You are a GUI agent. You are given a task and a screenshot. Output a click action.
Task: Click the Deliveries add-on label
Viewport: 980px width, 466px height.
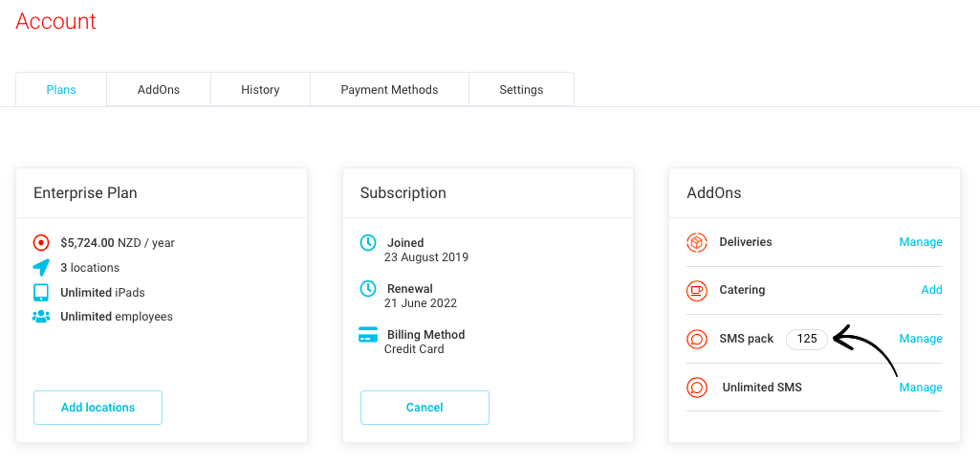pyautogui.click(x=746, y=242)
